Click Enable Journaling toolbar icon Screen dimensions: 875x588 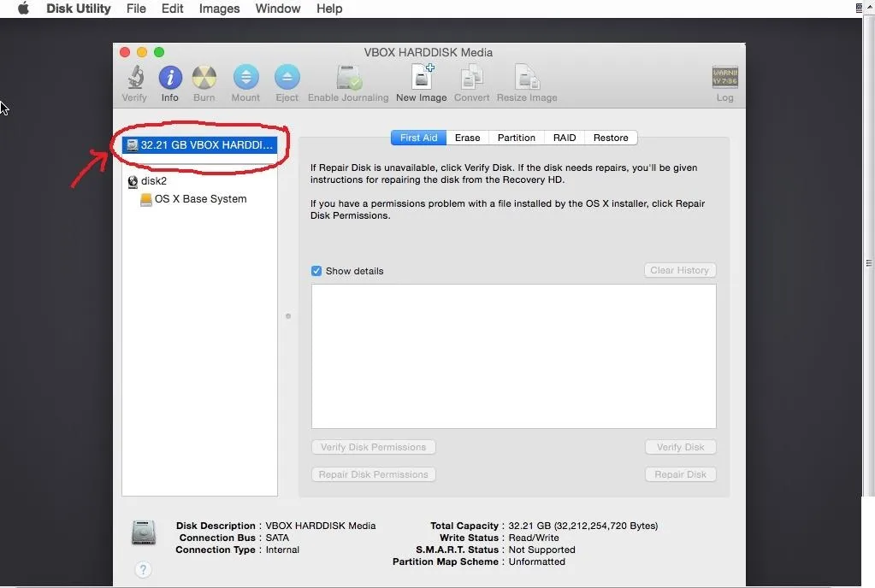tap(349, 78)
